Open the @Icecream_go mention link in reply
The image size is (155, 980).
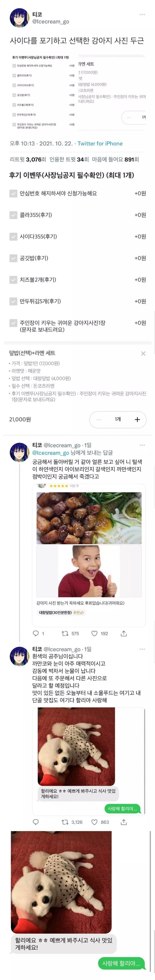(51, 453)
